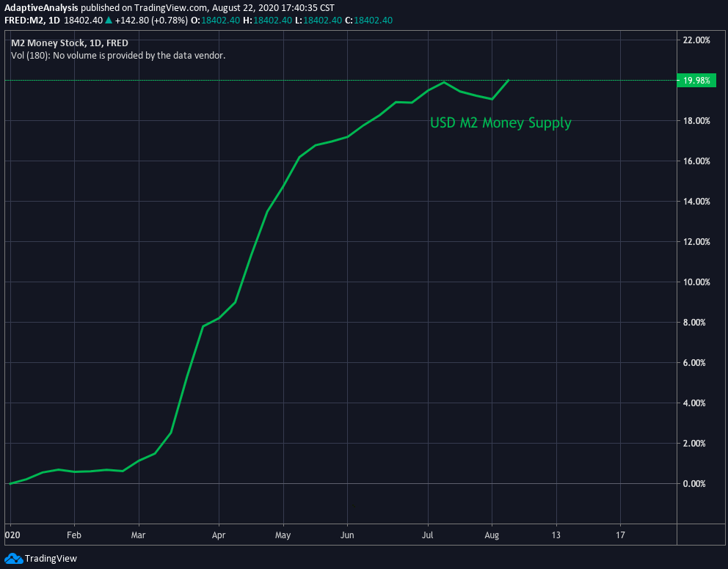The width and height of the screenshot is (728, 569).
Task: Click the 13 date label
Action: 556,535
